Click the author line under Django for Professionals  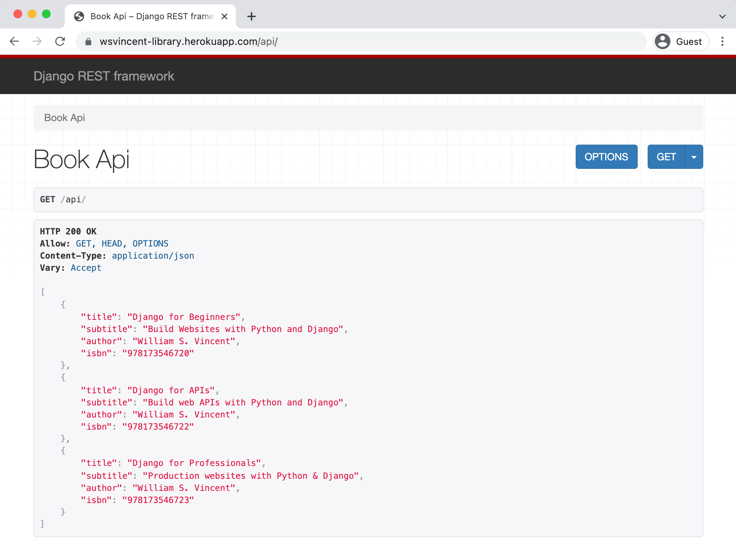[160, 488]
